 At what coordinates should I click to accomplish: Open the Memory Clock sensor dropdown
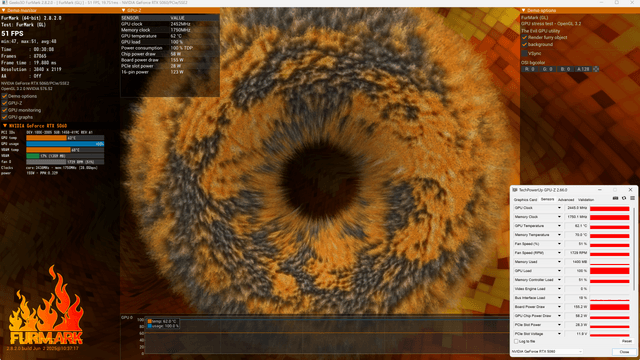[559, 217]
